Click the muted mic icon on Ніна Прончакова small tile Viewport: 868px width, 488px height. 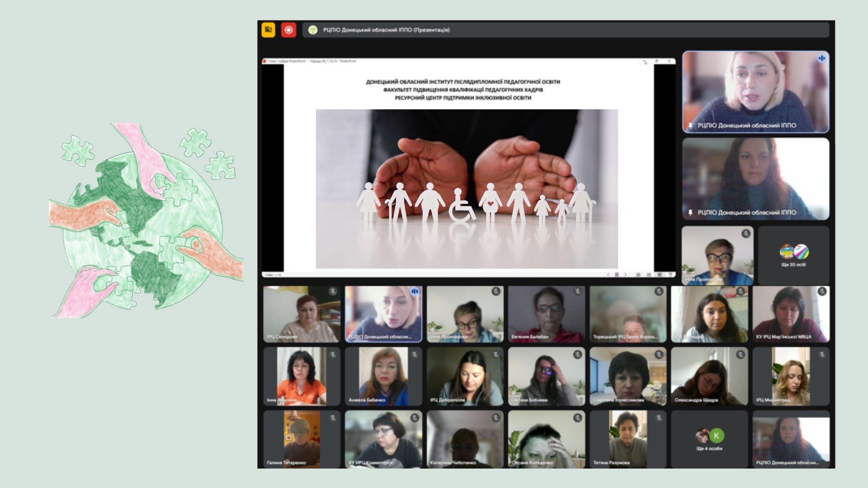[746, 233]
